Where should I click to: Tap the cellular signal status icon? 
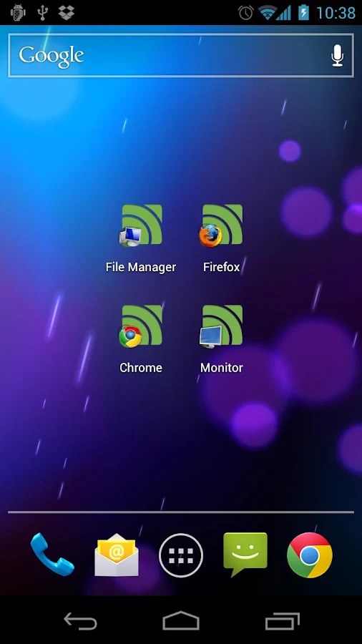click(284, 12)
